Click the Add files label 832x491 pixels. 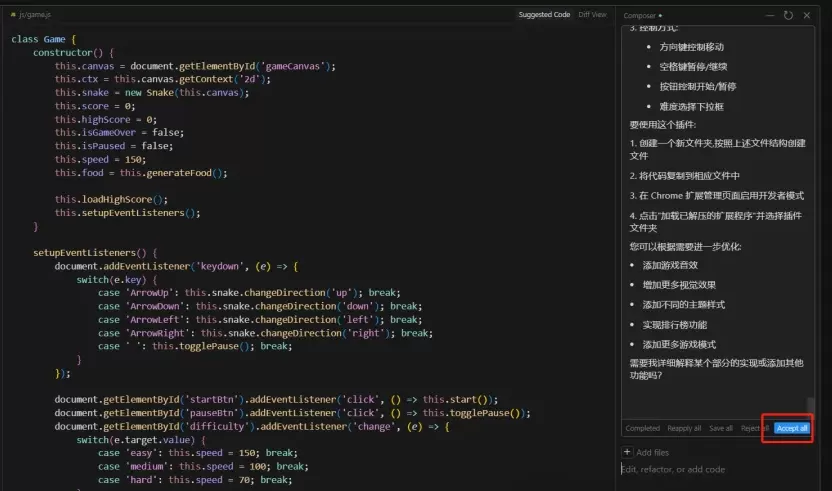coord(652,453)
